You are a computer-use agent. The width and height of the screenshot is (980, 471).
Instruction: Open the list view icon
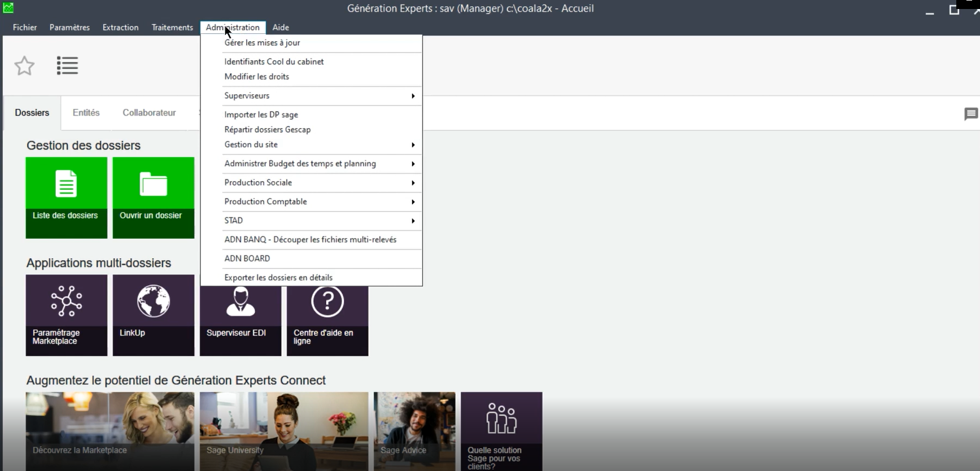pos(67,65)
